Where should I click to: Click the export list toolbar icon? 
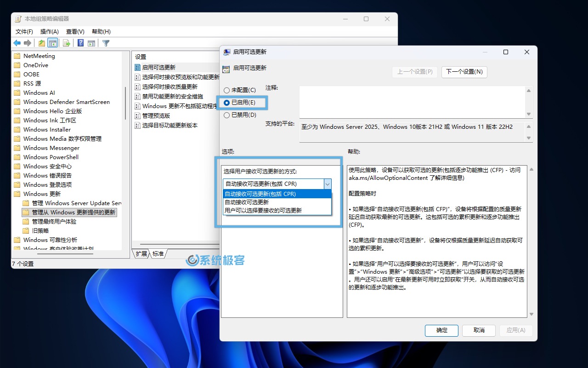pyautogui.click(x=67, y=43)
